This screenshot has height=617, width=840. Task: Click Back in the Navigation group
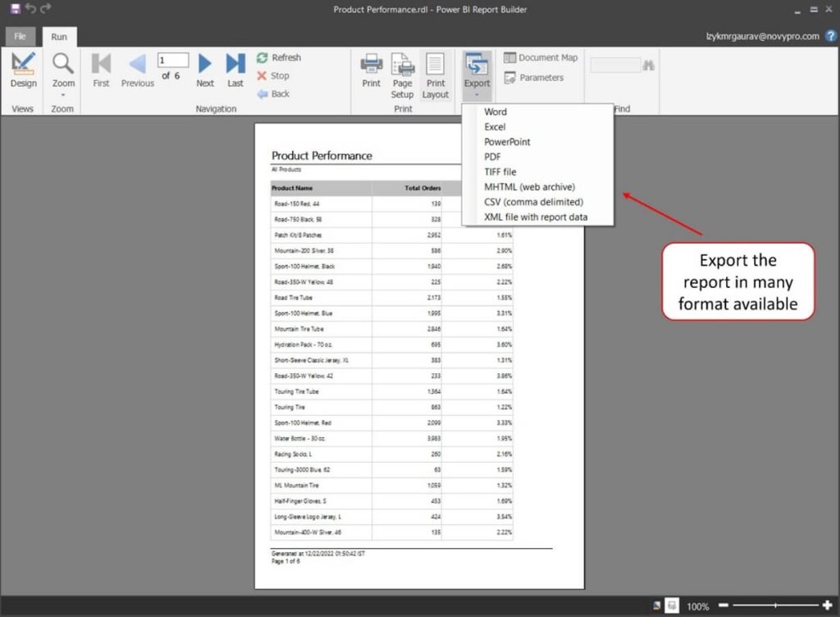pos(264,93)
